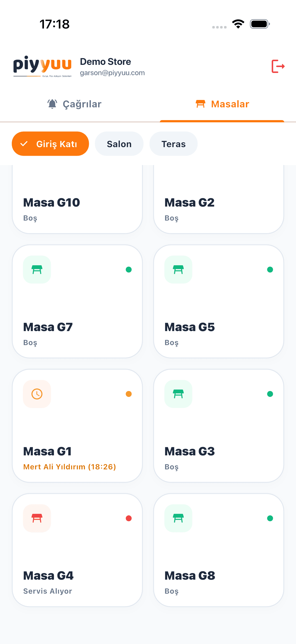Image resolution: width=296 pixels, height=644 pixels.
Task: Select the Salon floor filter chip
Action: coord(119,144)
